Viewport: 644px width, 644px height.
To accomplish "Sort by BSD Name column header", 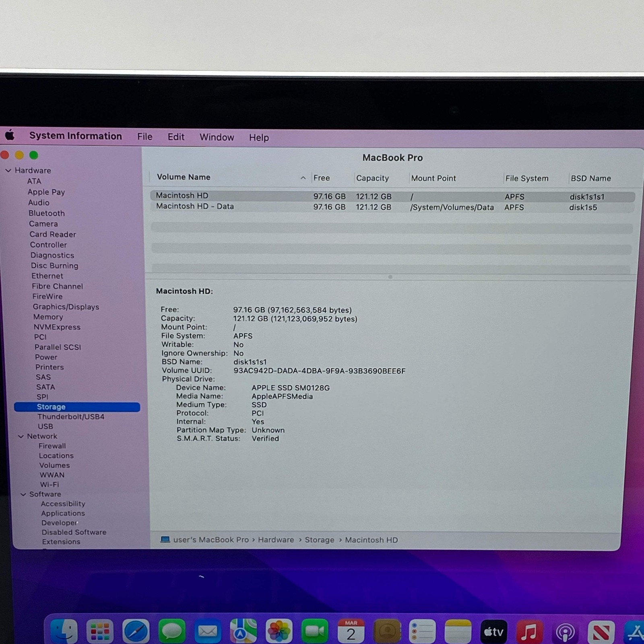I will tap(591, 178).
